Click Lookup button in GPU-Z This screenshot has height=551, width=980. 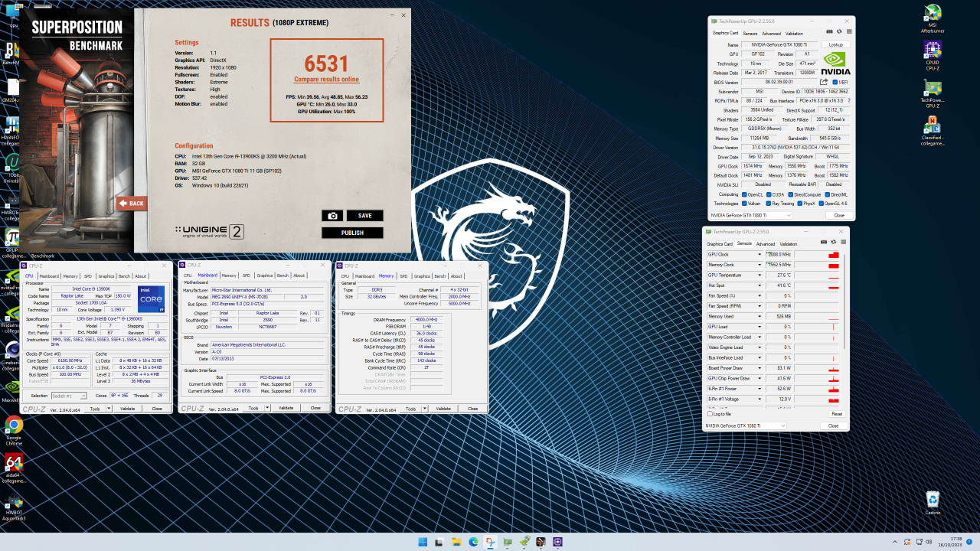tap(836, 45)
